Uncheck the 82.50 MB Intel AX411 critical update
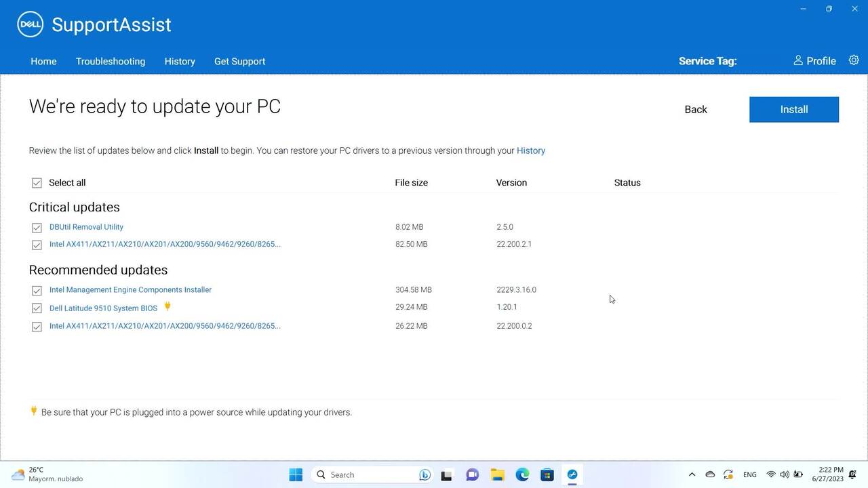Screen dimensions: 868x488 point(37,245)
